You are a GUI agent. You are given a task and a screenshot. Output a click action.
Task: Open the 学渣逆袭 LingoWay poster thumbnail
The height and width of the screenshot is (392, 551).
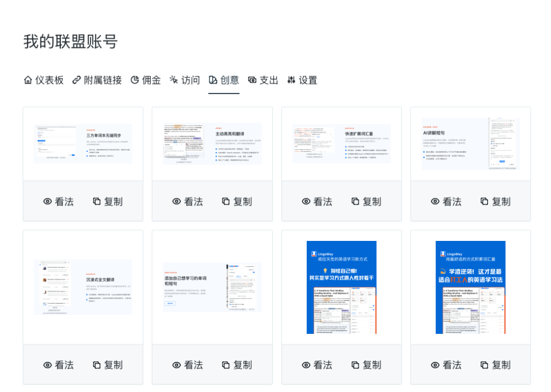[x=470, y=287]
